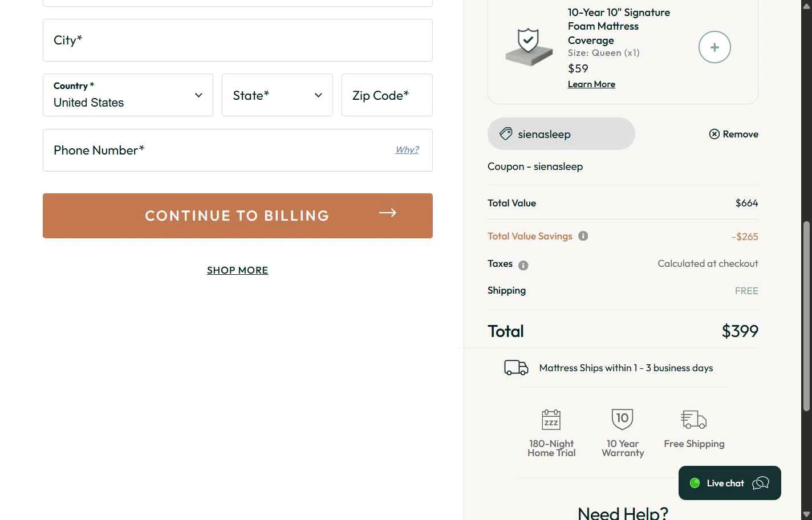
Task: Focus the Zip Code field
Action: coord(387,95)
